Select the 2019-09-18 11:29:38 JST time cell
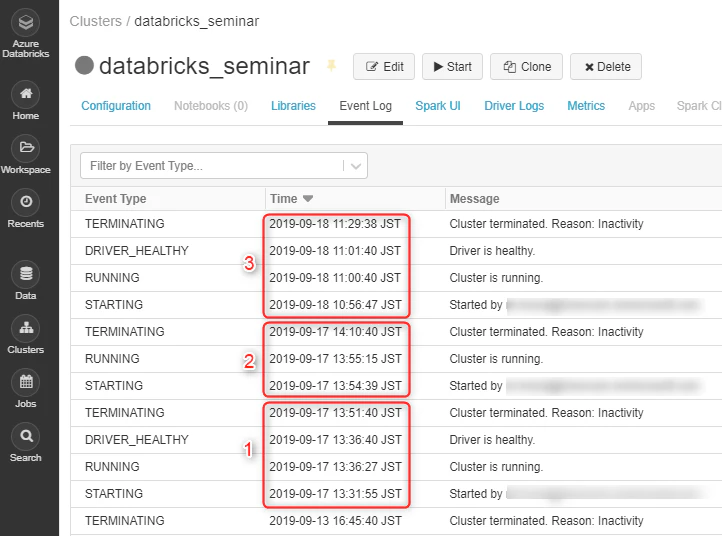Screen dimensions: 722x536 coord(335,224)
